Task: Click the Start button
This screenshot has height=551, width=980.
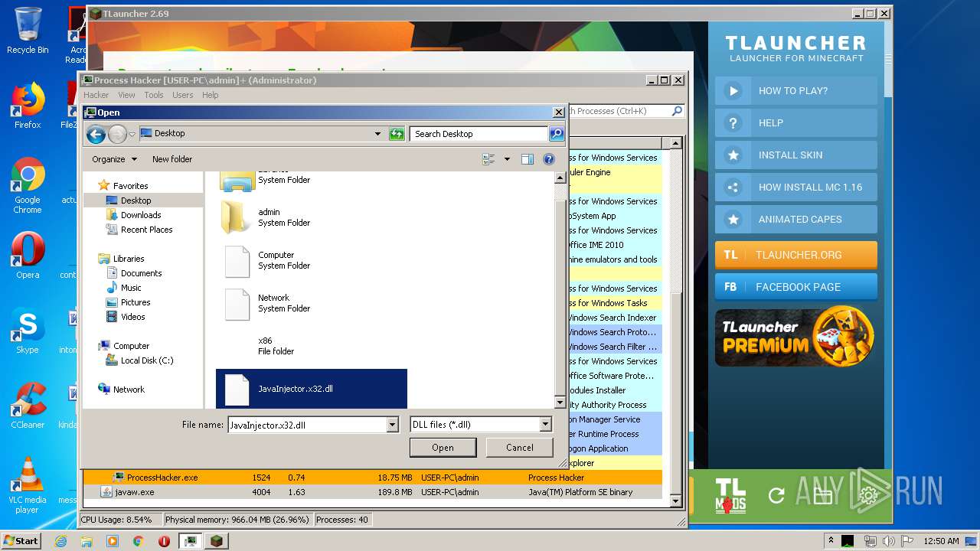Action: 21,540
